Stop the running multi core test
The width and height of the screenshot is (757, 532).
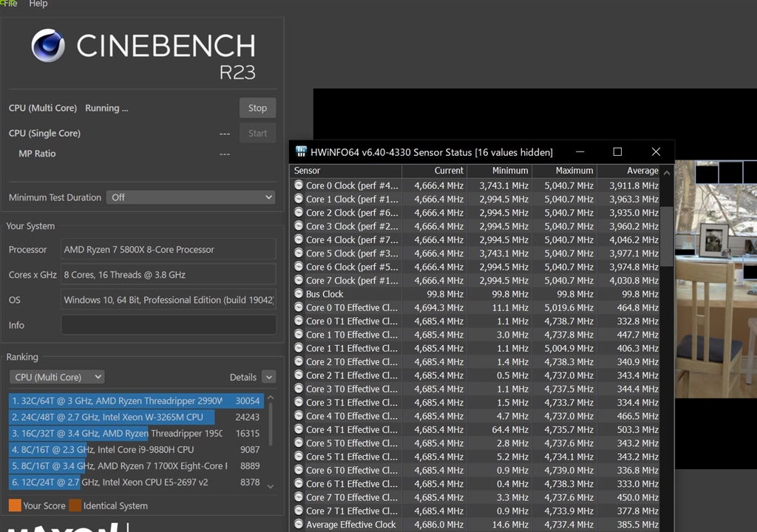click(257, 108)
